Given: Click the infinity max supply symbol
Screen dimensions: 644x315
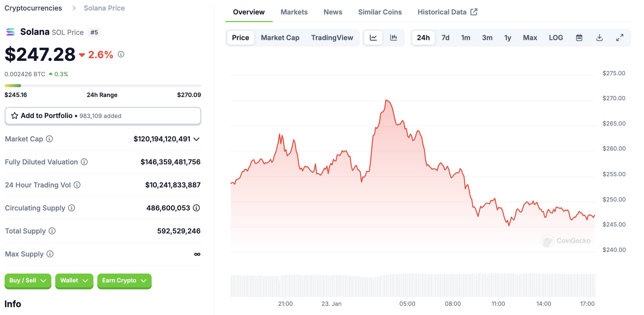Looking at the screenshot, I should click(x=197, y=254).
